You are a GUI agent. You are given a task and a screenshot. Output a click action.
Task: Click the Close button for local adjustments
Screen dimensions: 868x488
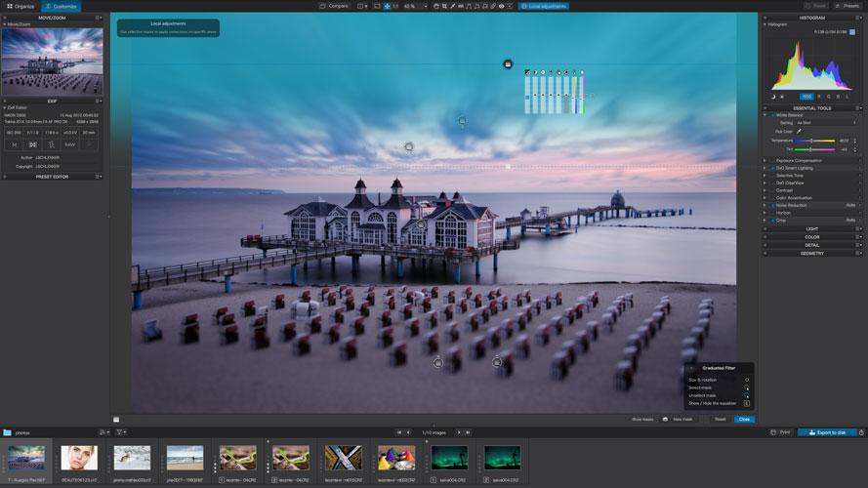pos(744,419)
